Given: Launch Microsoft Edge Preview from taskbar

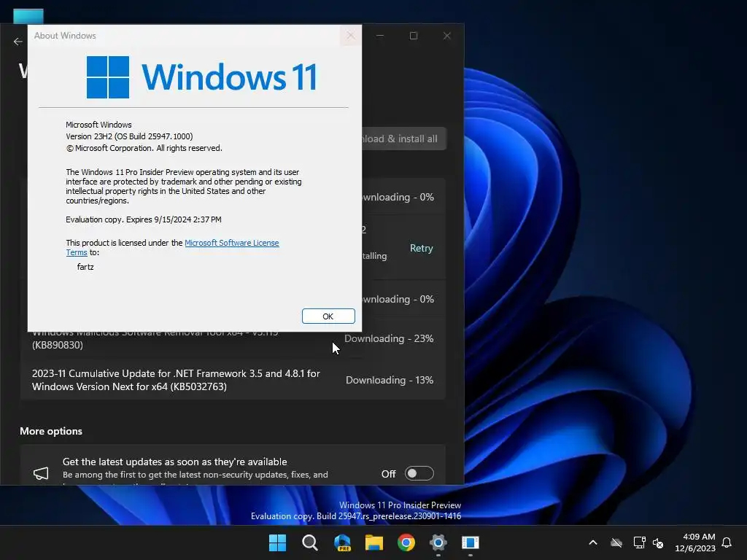Looking at the screenshot, I should (x=342, y=542).
